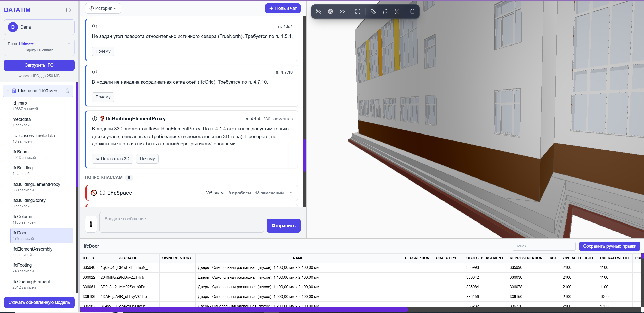This screenshot has height=313, width=644.
Task: Select the IfcBeam item
Action: (x=42, y=155)
